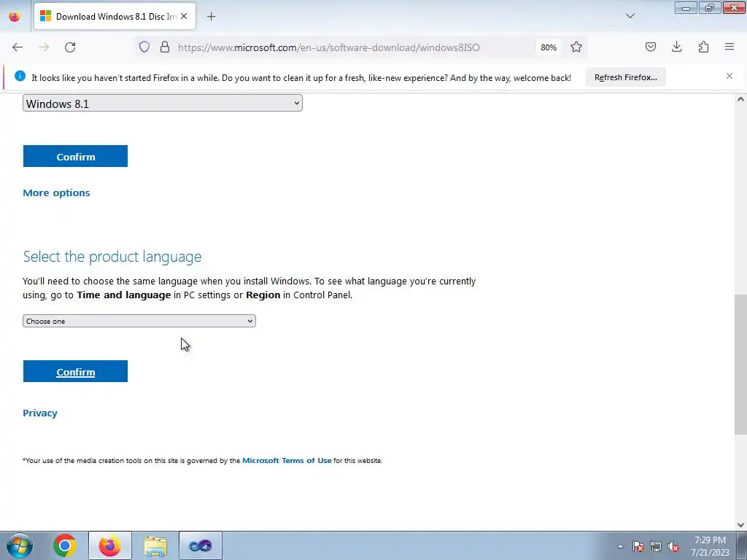Close the Download Windows 8.1 tab
747x560 pixels.
(x=184, y=16)
